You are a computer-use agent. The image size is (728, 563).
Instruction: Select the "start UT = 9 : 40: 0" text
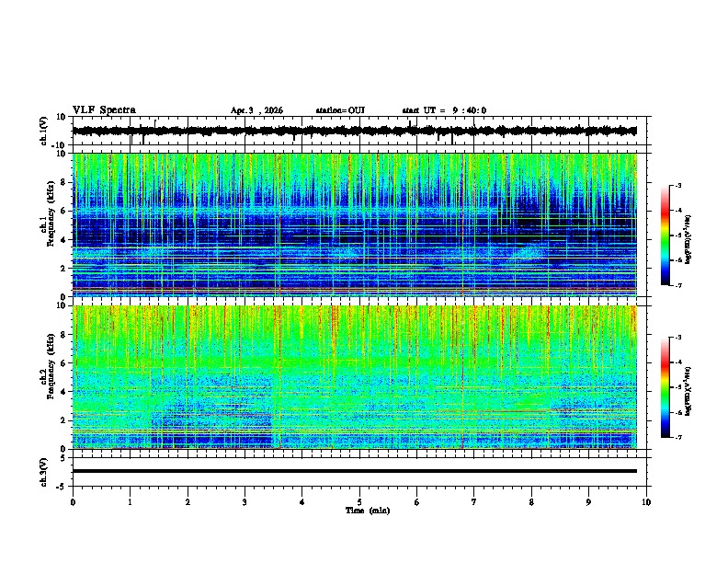pyautogui.click(x=444, y=110)
